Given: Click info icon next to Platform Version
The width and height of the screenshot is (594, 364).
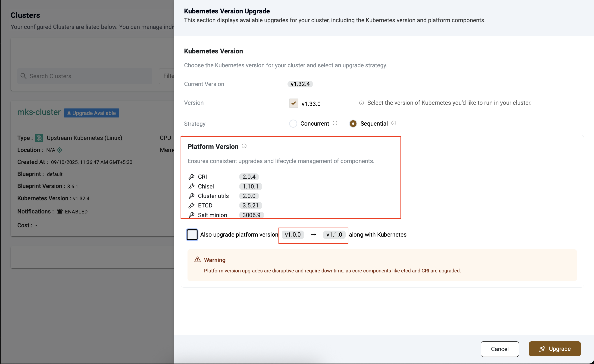Looking at the screenshot, I should (x=244, y=146).
